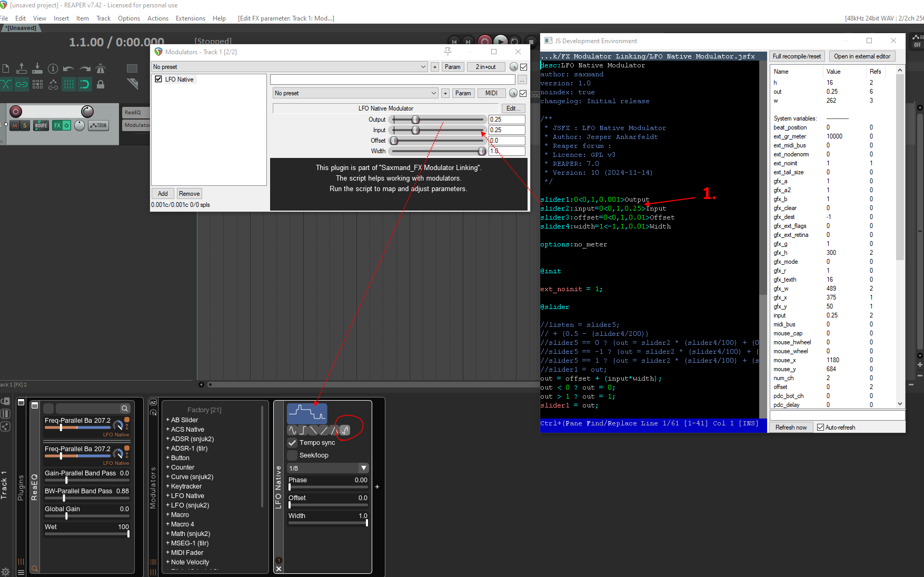Uncheck the Auto-refresh checkbox
Image resolution: width=924 pixels, height=577 pixels.
point(820,427)
